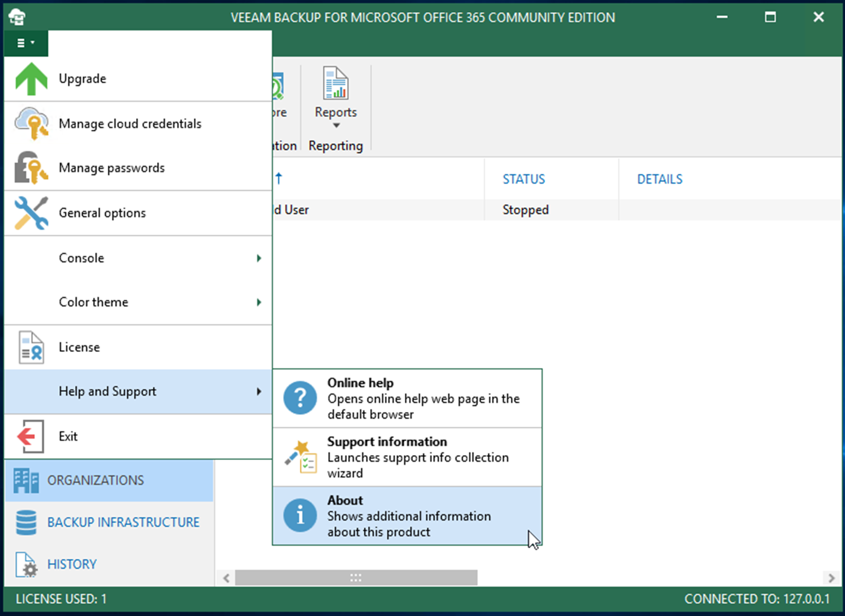The width and height of the screenshot is (845, 616).
Task: Click the History gear document icon
Action: [x=26, y=564]
